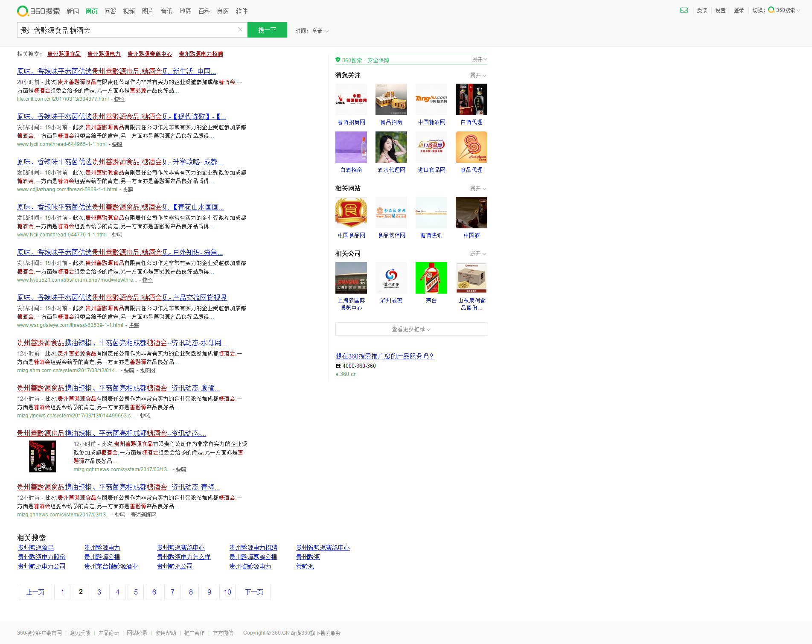Screen dimensions: 812x644
Task: Open 糖酒快讯 thumbnail image
Action: coord(431,213)
